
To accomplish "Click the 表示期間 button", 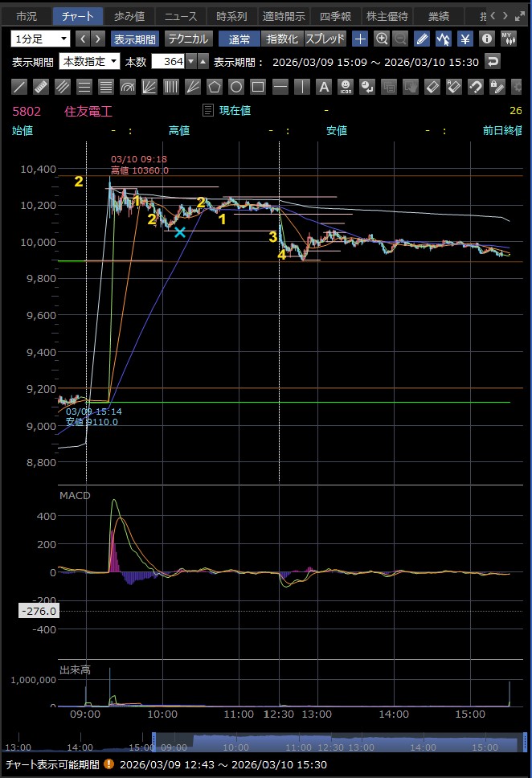I will (135, 39).
